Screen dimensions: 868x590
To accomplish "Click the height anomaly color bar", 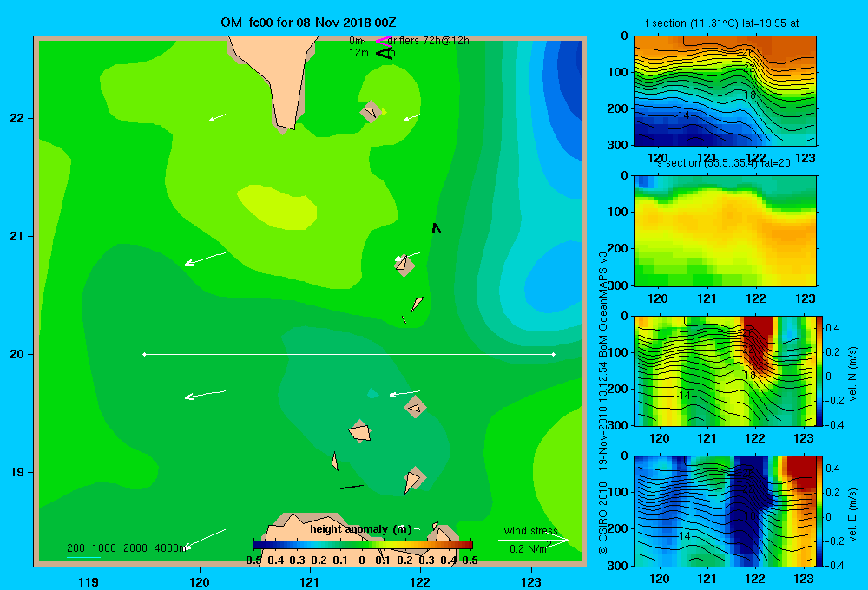I will [363, 545].
